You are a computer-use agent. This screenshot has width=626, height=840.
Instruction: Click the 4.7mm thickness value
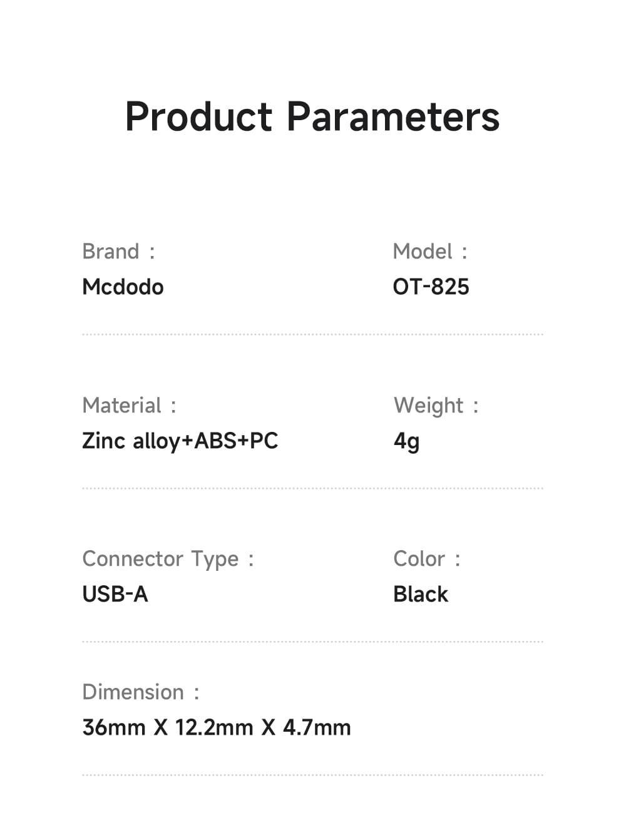pyautogui.click(x=317, y=728)
